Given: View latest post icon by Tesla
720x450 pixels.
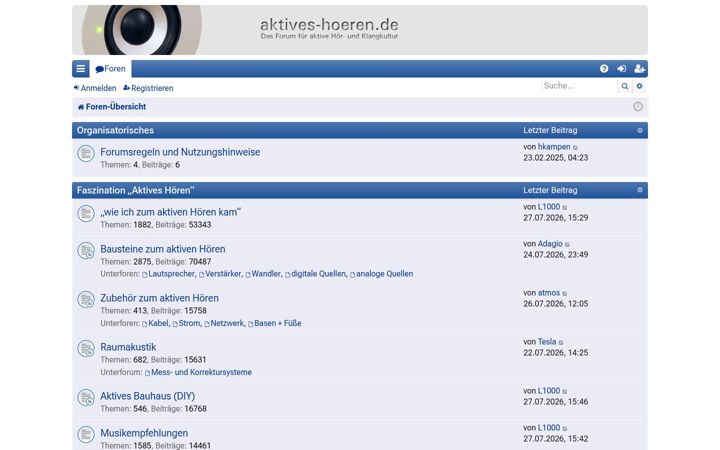Looking at the screenshot, I should (561, 343).
